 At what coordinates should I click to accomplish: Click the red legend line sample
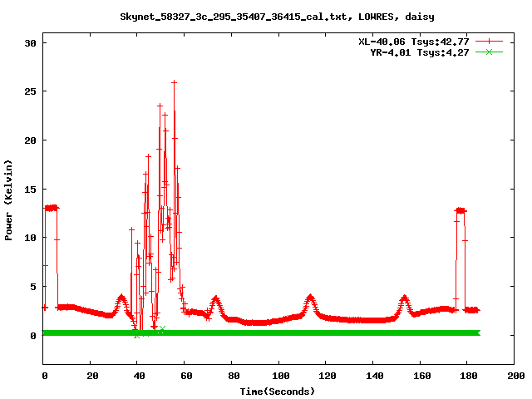click(x=489, y=42)
